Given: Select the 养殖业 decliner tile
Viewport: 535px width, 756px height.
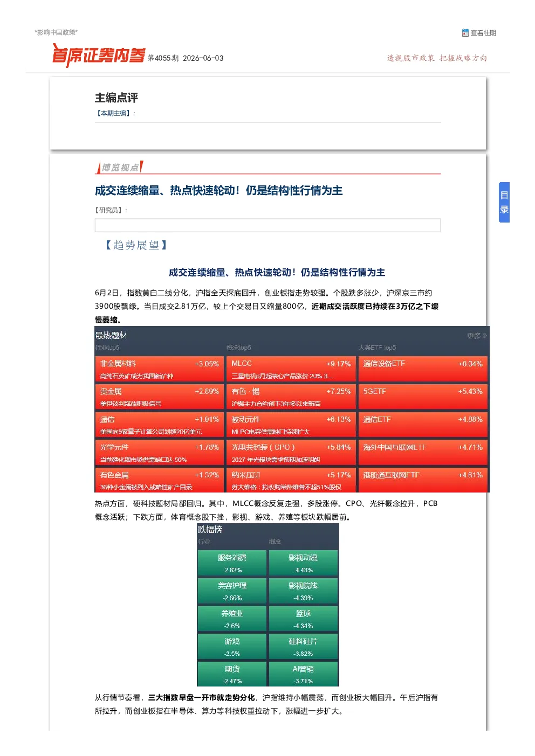Looking at the screenshot, I should [232, 619].
